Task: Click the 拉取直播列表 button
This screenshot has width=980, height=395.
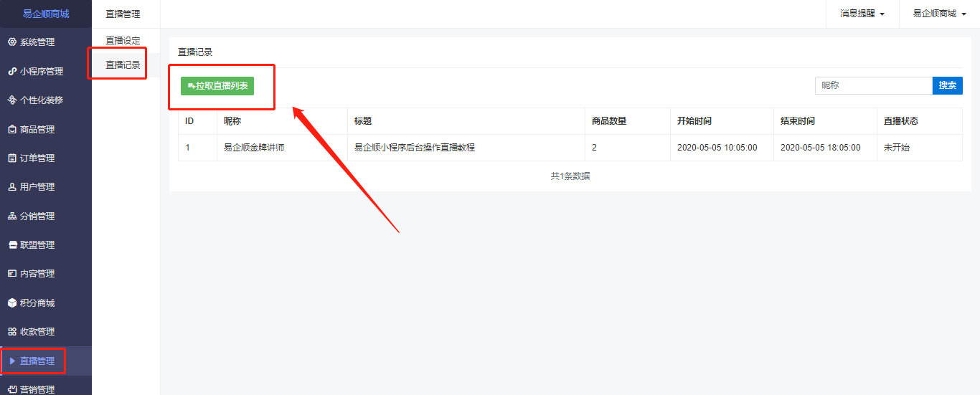Action: coord(217,85)
